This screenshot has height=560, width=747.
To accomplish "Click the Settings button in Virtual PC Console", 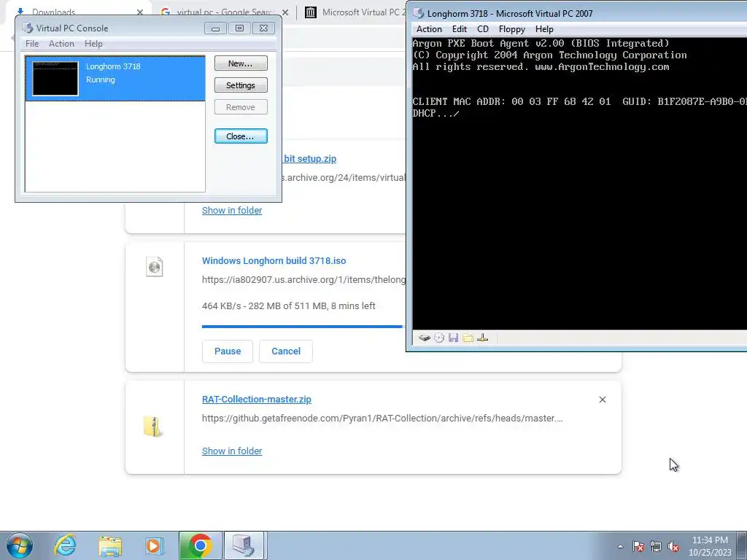I will pos(241,85).
